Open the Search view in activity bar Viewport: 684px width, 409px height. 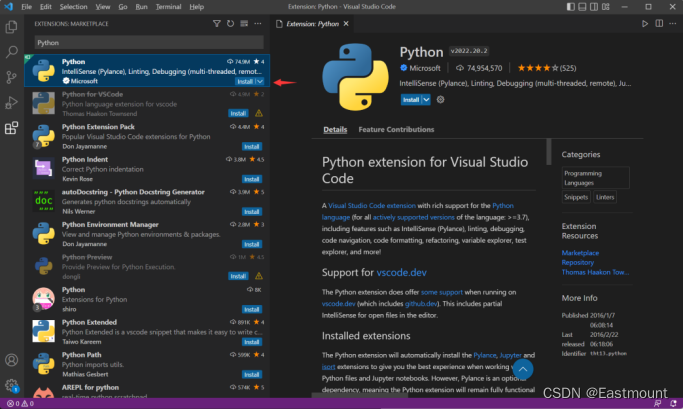(12, 50)
